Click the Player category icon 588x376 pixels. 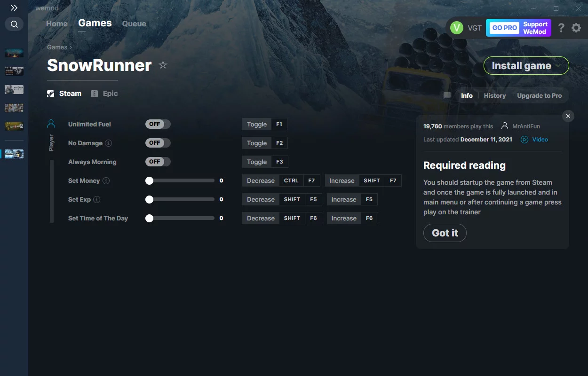click(x=51, y=124)
